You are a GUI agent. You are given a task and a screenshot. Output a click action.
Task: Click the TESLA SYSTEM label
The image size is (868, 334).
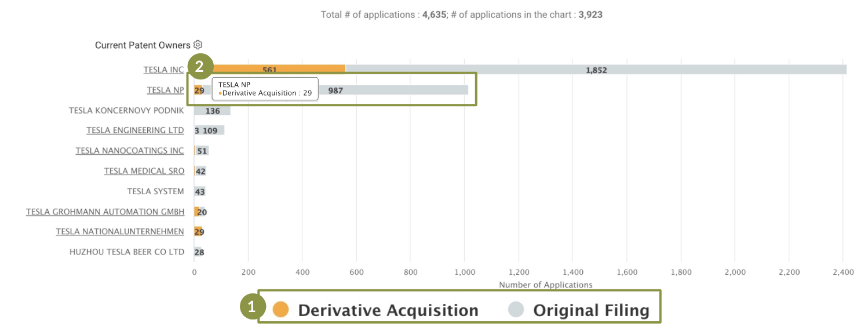pos(156,191)
